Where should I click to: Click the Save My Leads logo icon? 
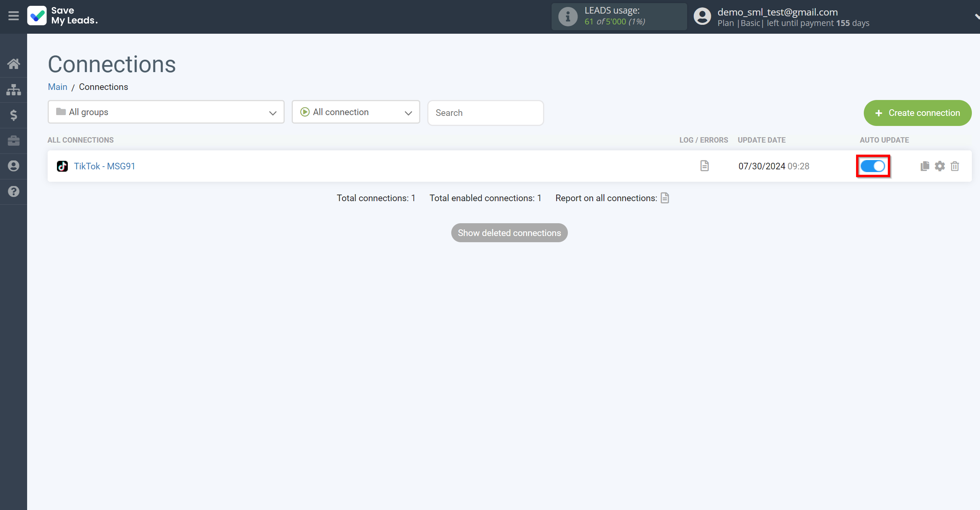[36, 17]
